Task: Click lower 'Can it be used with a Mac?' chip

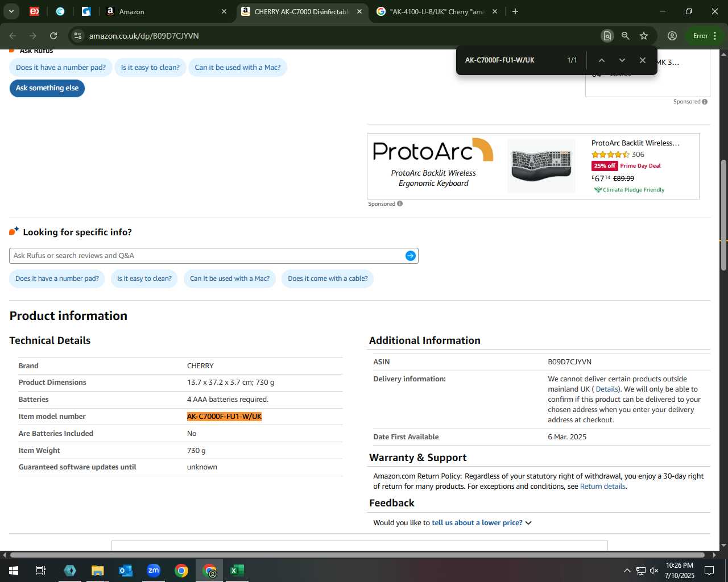Action: [x=230, y=278]
